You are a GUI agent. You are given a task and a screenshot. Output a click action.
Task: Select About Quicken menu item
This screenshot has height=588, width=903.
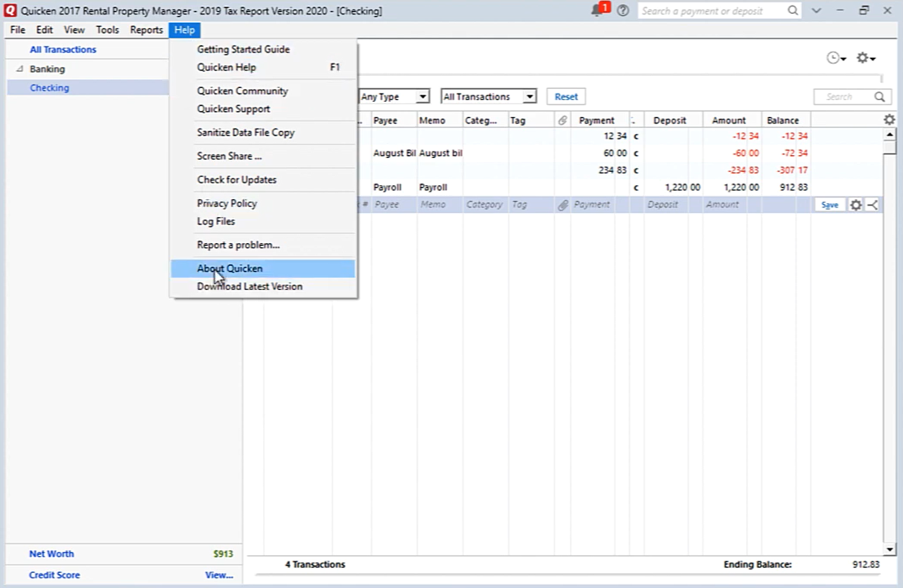(x=263, y=268)
